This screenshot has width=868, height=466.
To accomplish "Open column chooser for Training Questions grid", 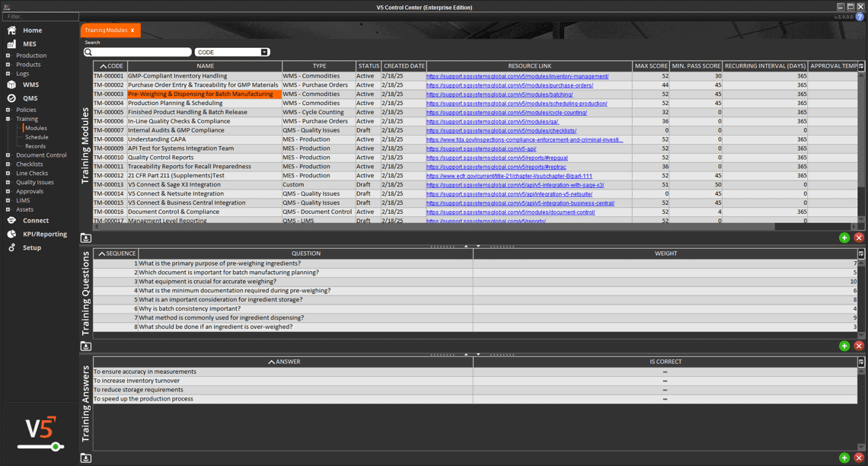I will (x=861, y=254).
